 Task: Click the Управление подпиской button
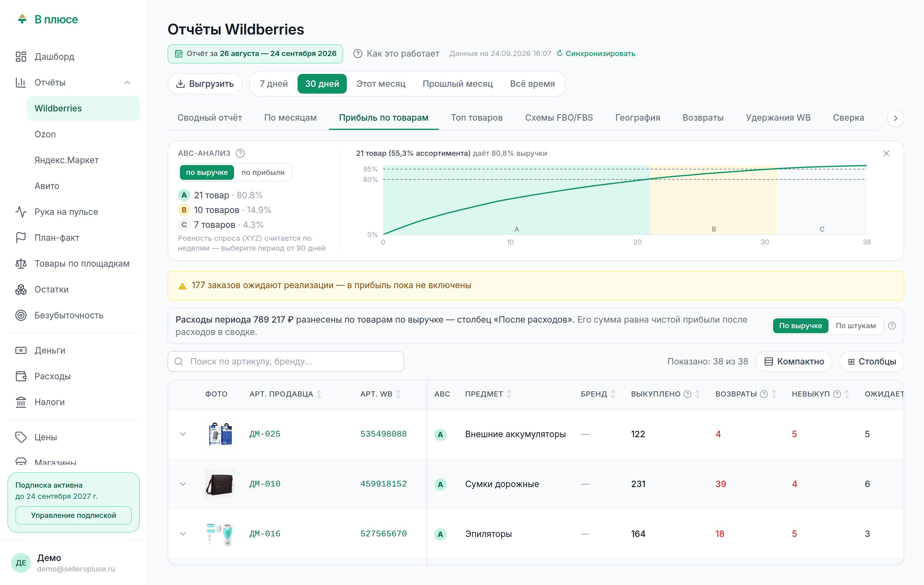click(x=74, y=515)
